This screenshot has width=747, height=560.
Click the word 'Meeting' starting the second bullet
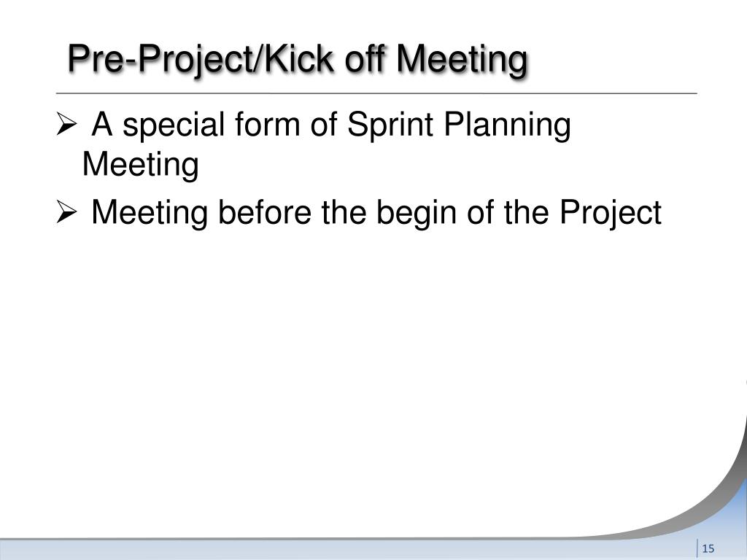pyautogui.click(x=143, y=213)
